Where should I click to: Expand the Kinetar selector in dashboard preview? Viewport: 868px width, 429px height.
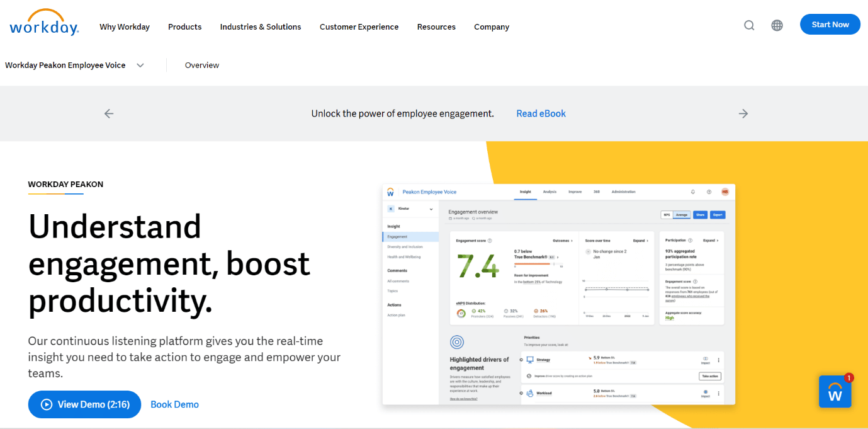point(410,209)
